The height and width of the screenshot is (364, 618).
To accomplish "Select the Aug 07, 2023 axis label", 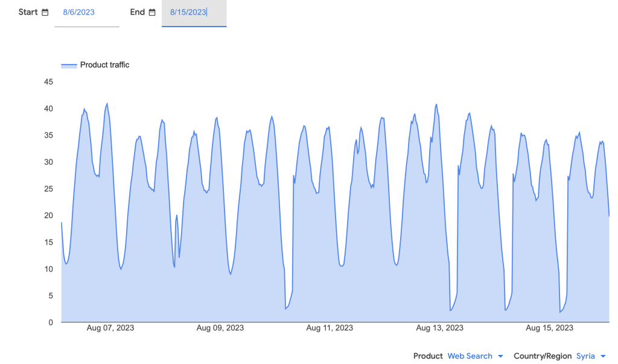I will click(110, 328).
